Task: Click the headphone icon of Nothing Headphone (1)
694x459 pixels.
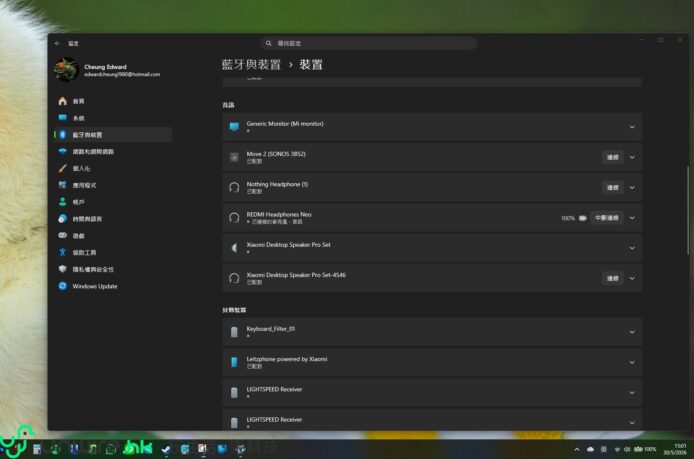Action: click(x=234, y=188)
